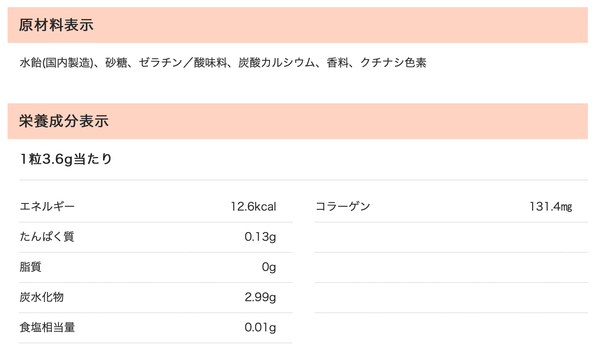Select the 131.4mg collagen value
This screenshot has height=364, width=597.
pos(550,207)
